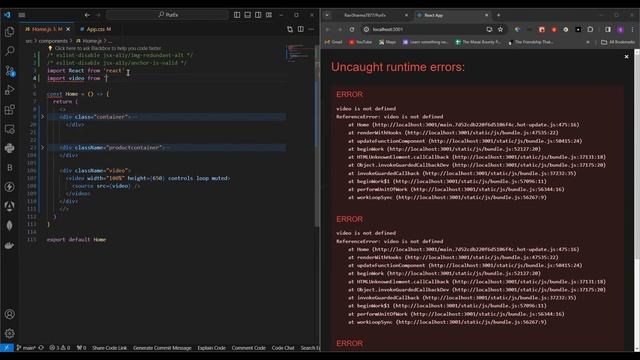This screenshot has height=360, width=640.
Task: Split the editor to the right
Action: tap(301, 29)
